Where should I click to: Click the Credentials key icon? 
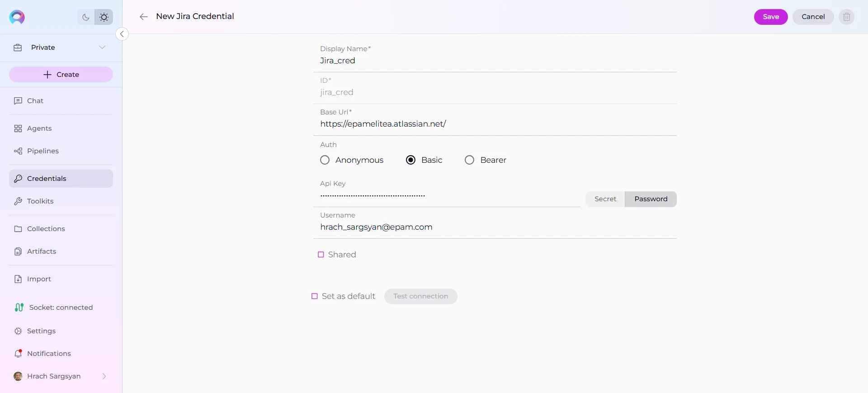18,179
